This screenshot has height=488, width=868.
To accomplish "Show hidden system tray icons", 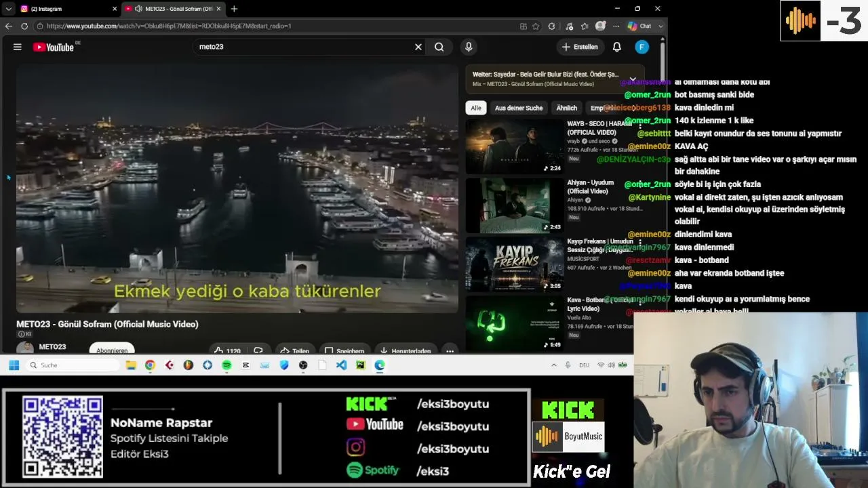I will coord(553,365).
